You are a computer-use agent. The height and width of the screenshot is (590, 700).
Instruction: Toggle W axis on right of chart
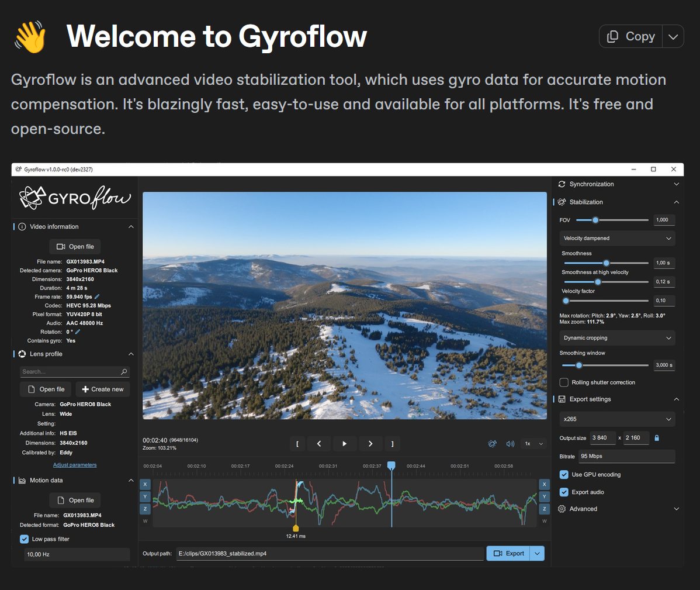[544, 521]
